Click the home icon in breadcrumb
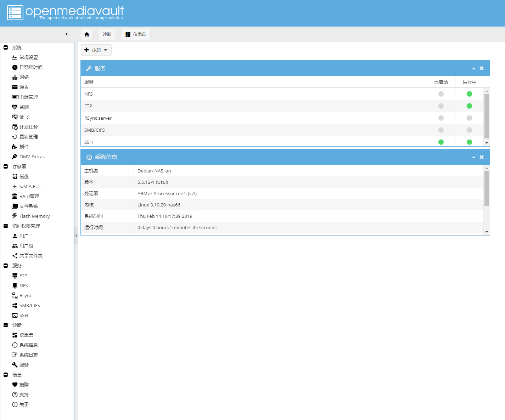Screen dimensions: 505x420 click(x=87, y=34)
